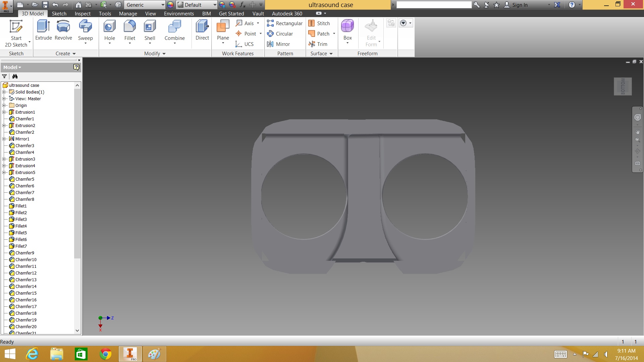This screenshot has height=362, width=644.
Task: Open the Autodesk 360 tab
Action: pos(287,13)
